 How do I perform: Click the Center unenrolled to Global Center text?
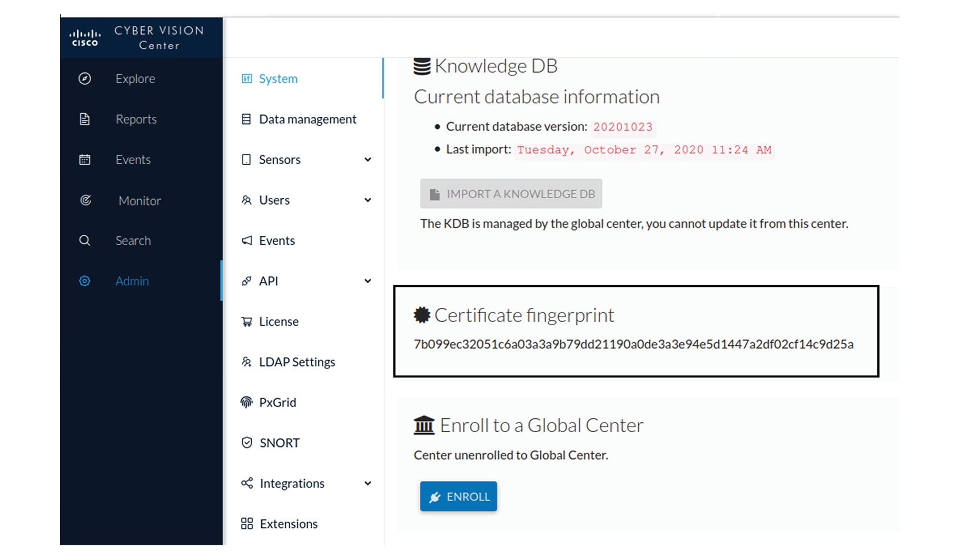point(511,455)
